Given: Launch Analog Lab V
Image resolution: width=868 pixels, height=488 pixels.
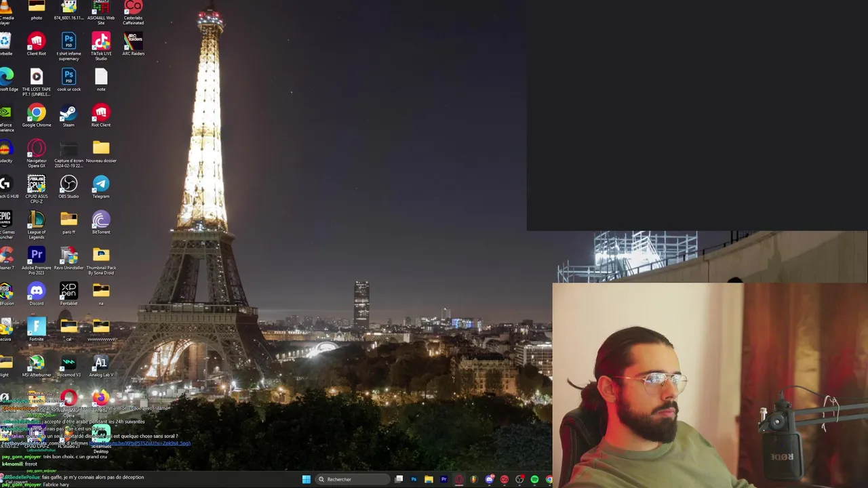Looking at the screenshot, I should coord(101,366).
